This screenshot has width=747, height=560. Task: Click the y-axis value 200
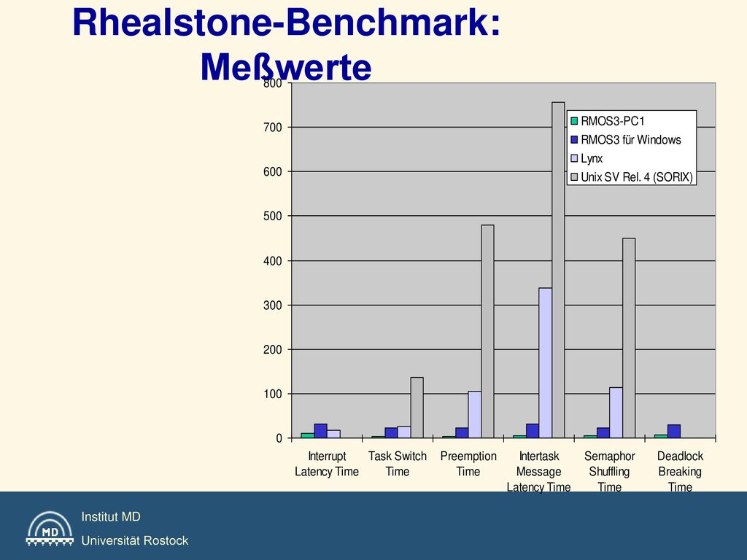point(273,349)
